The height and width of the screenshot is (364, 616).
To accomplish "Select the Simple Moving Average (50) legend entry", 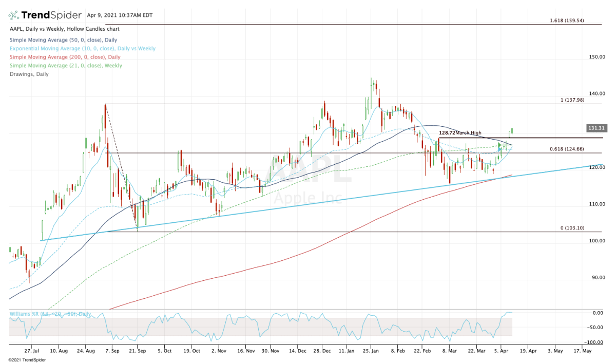I will 62,40.
